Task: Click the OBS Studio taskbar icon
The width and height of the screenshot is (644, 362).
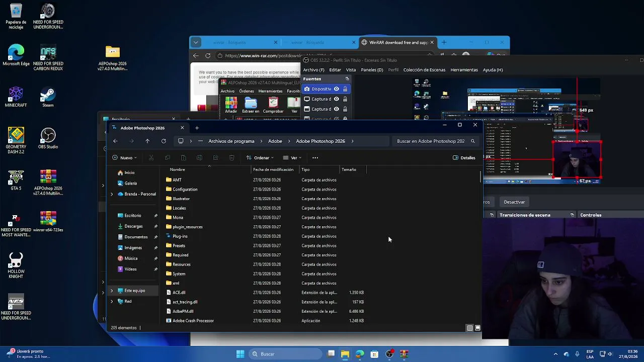Action: (389, 354)
